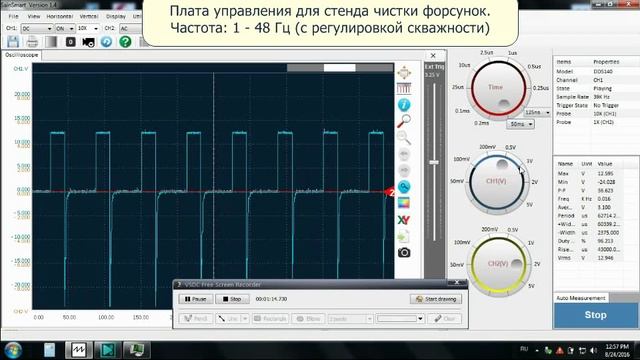Open the teal play-icon app in taskbar
This screenshot has width=640, height=360.
click(107, 350)
